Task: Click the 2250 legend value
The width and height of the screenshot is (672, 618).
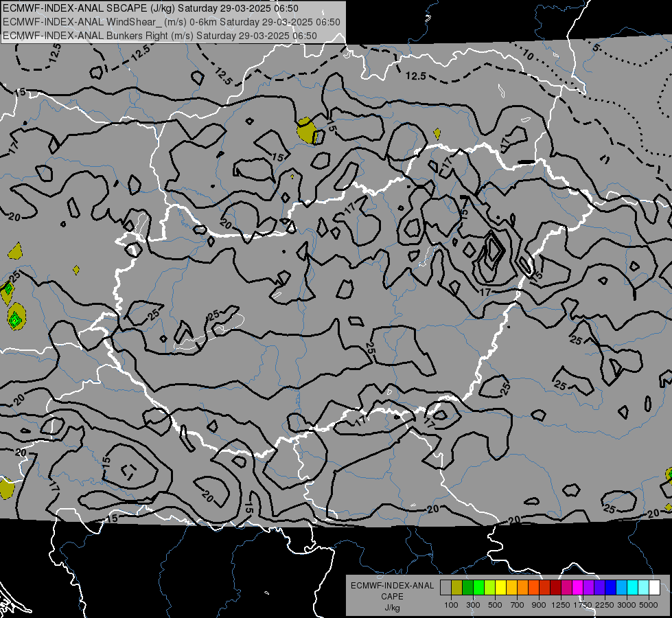Action: (605, 605)
